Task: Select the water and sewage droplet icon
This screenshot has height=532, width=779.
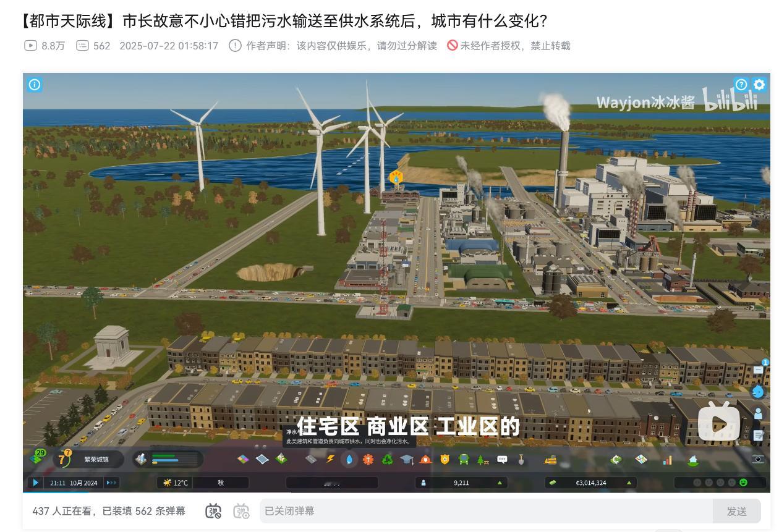Action: (x=349, y=459)
